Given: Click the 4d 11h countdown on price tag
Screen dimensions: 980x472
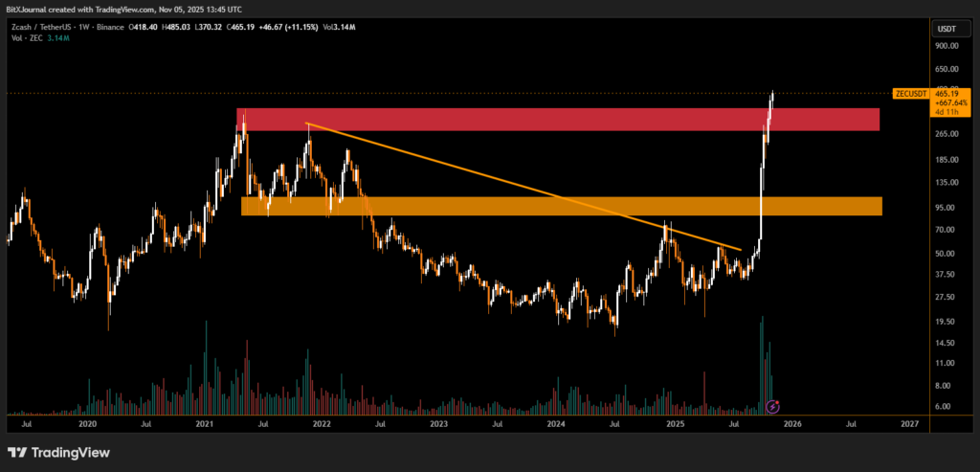Looking at the screenshot, I should point(948,111).
